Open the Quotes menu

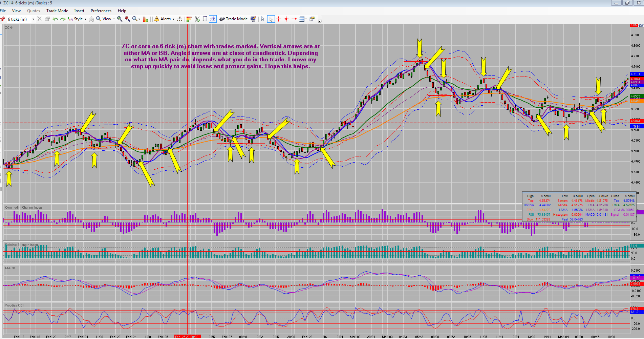click(x=34, y=11)
